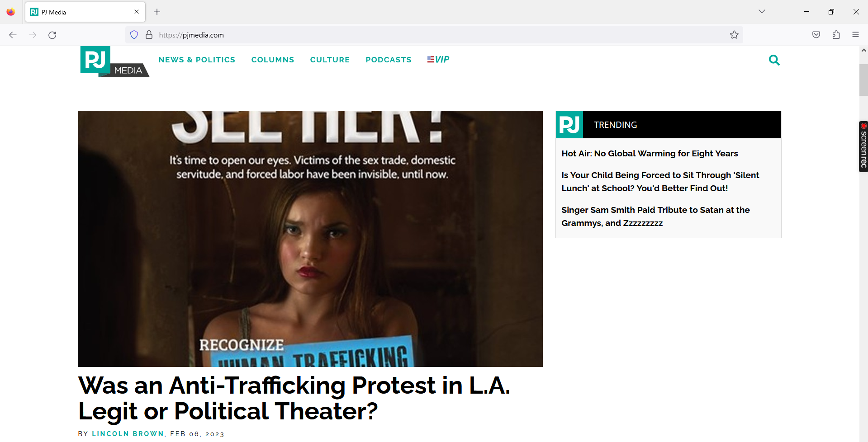
Task: View site info via the padlock icon
Action: point(149,35)
